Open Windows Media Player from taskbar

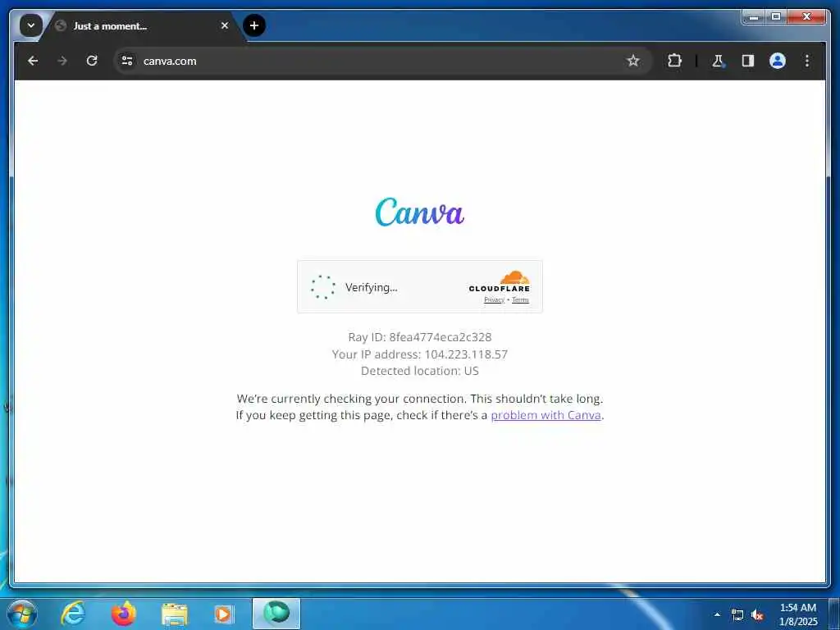223,614
